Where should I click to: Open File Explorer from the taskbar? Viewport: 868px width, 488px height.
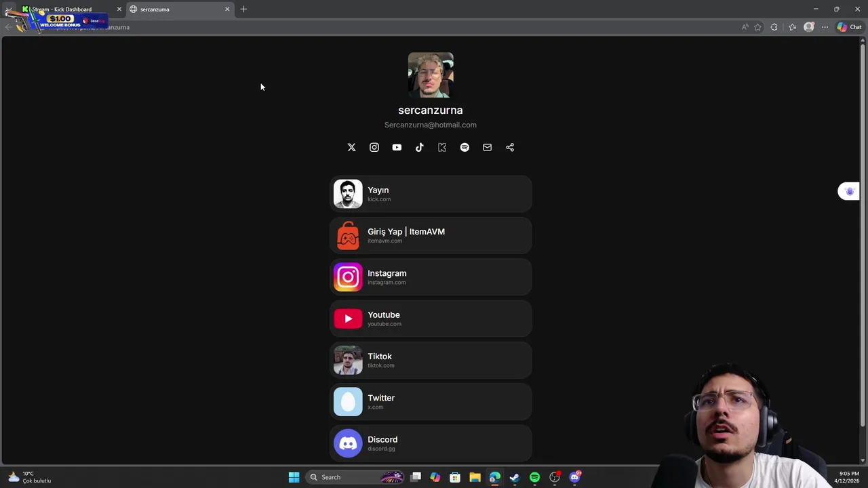pyautogui.click(x=475, y=477)
